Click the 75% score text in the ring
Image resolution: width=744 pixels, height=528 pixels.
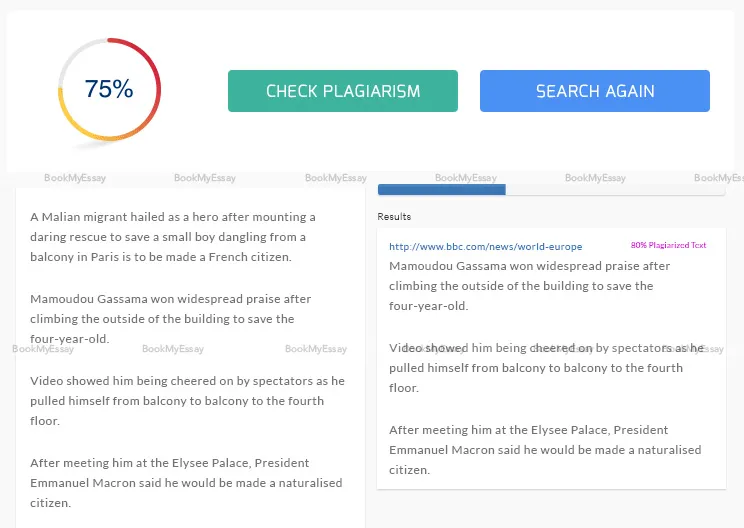[x=109, y=89]
